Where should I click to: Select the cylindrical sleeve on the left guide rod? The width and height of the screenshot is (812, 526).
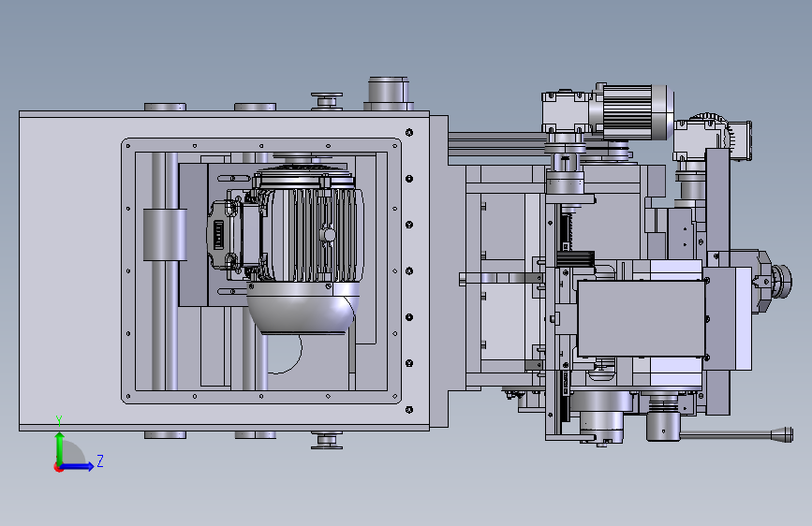(x=165, y=235)
